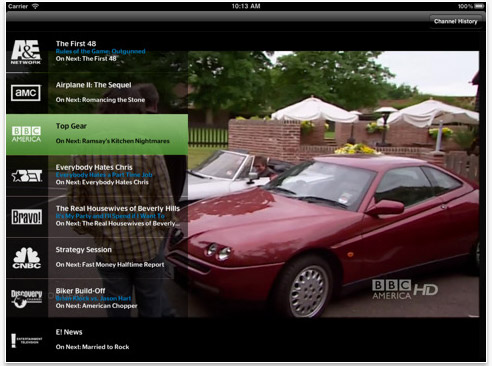The image size is (492, 366).
Task: Select the CNBC peacock logo
Action: click(27, 258)
